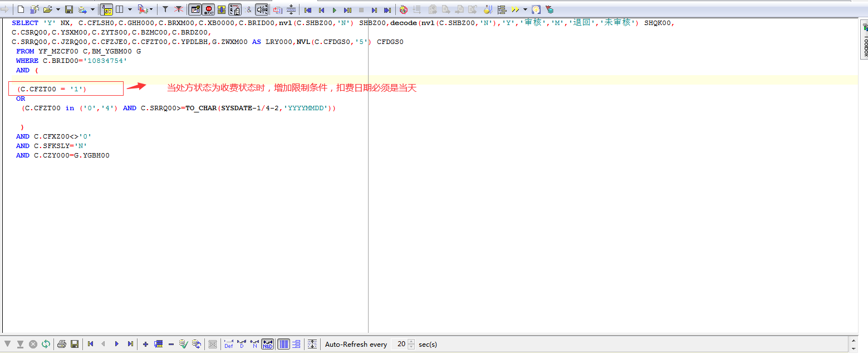This screenshot has width=868, height=354.
Task: Click the database commit/refresh icon beside checkmark
Action: [196, 344]
